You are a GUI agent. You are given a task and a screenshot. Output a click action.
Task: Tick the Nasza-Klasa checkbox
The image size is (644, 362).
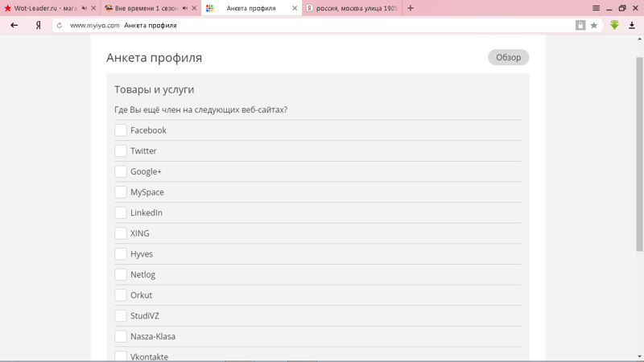click(121, 336)
